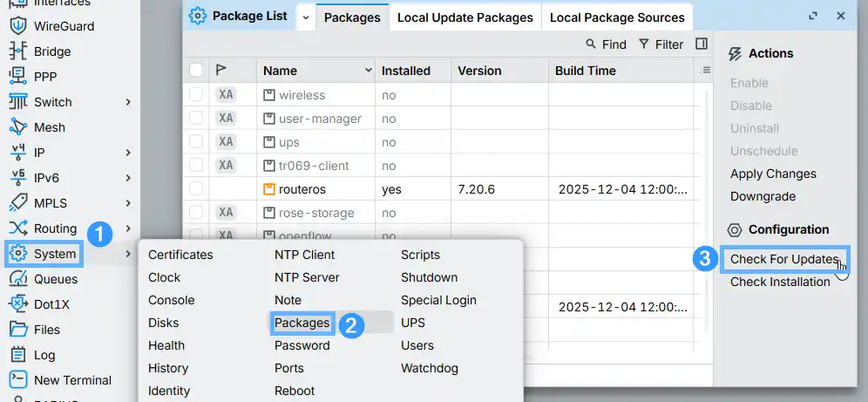Check the user-manager row checkbox
The width and height of the screenshot is (868, 402).
196,118
